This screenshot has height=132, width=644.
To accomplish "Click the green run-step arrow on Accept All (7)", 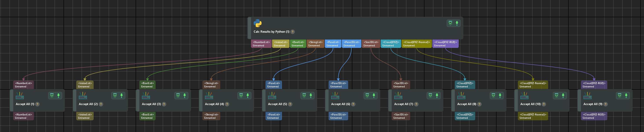I will [437, 96].
